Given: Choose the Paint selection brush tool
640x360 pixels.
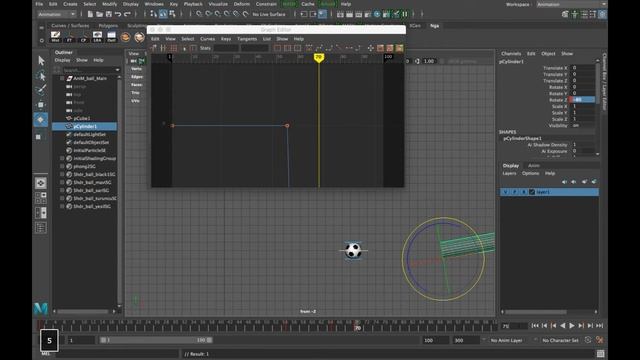Looking at the screenshot, I should tap(41, 90).
